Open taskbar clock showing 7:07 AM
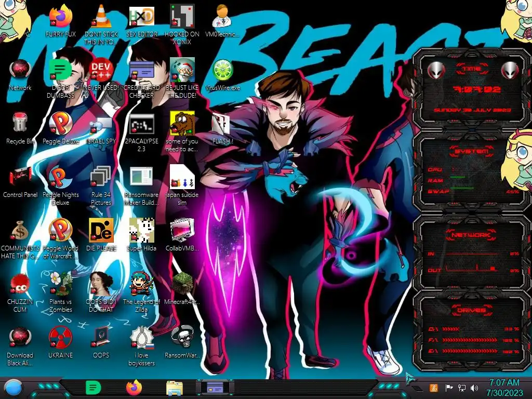532x399 pixels. click(504, 388)
